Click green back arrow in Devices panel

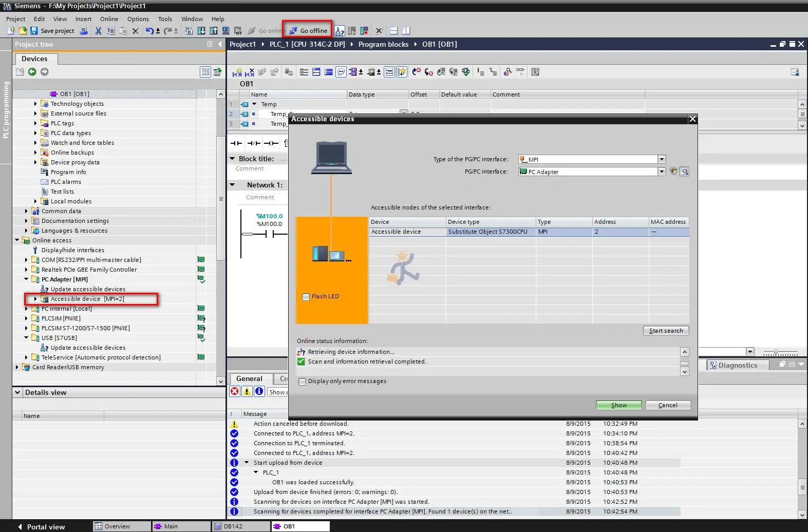(x=32, y=72)
